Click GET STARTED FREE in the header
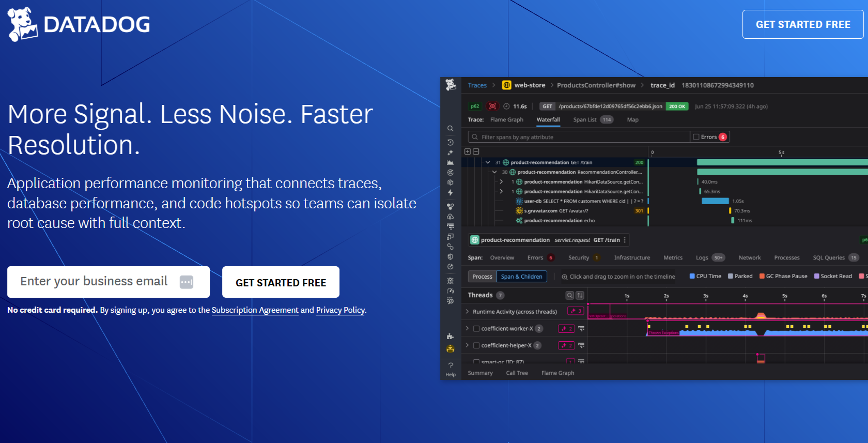 (803, 24)
